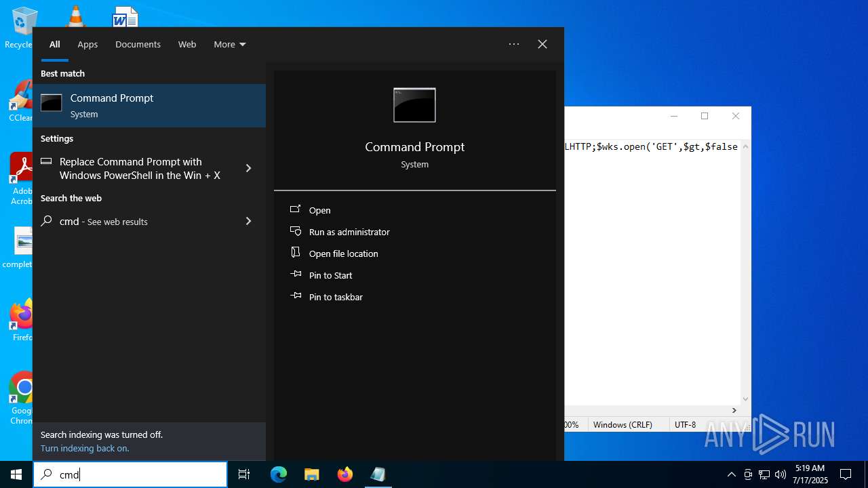Screen dimensions: 868x488
Task: Expand the More filter dropdown
Action: (230, 44)
